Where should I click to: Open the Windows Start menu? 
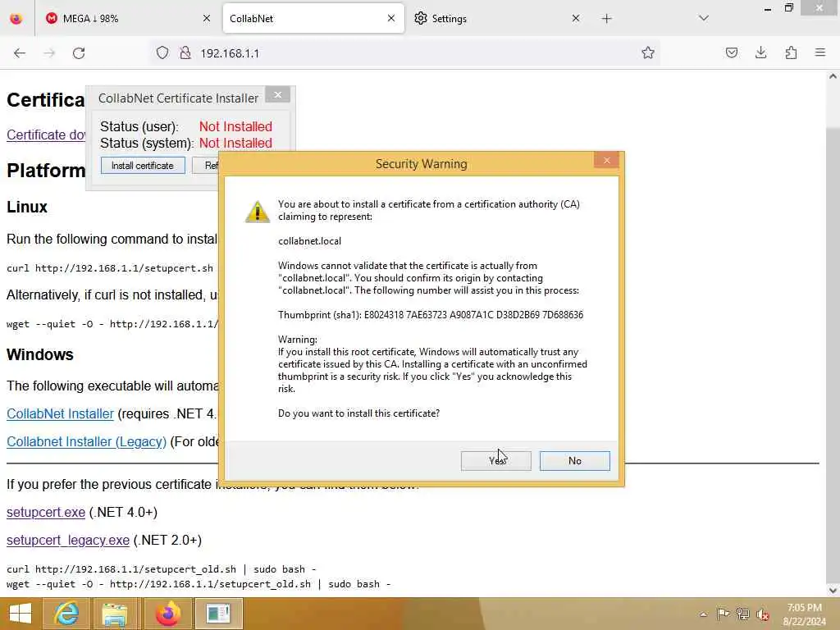[20, 614]
